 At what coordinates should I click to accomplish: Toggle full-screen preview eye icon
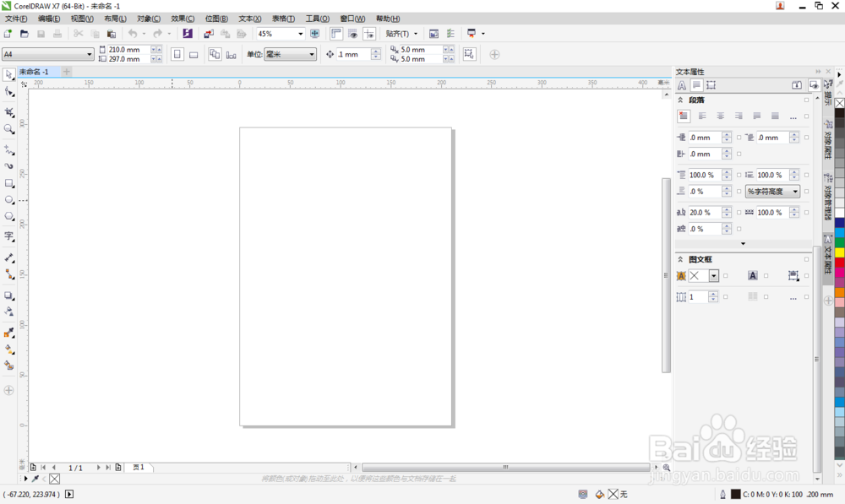[353, 34]
